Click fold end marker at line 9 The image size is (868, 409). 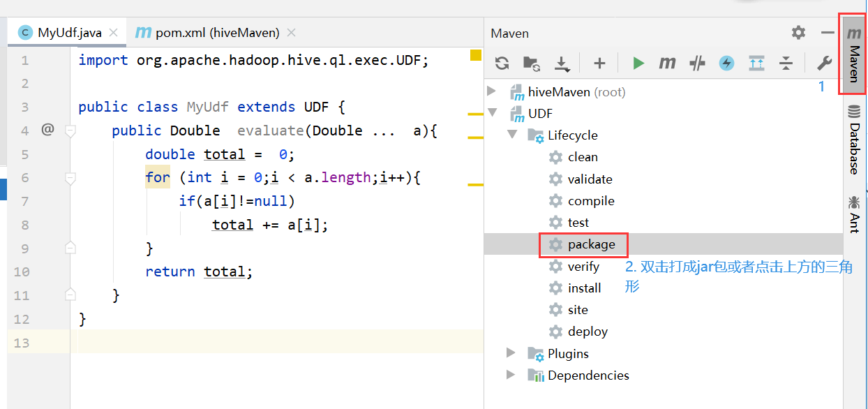click(x=70, y=247)
